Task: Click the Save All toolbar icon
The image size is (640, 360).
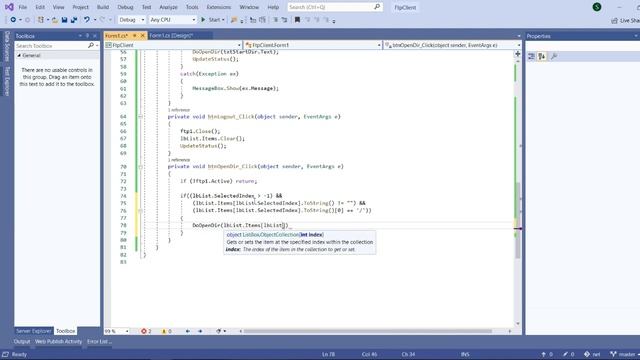Action: (74, 20)
